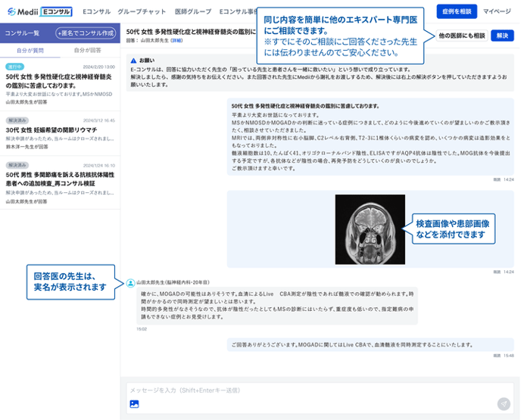Focus the メッセージを入力 field

(x=320, y=398)
